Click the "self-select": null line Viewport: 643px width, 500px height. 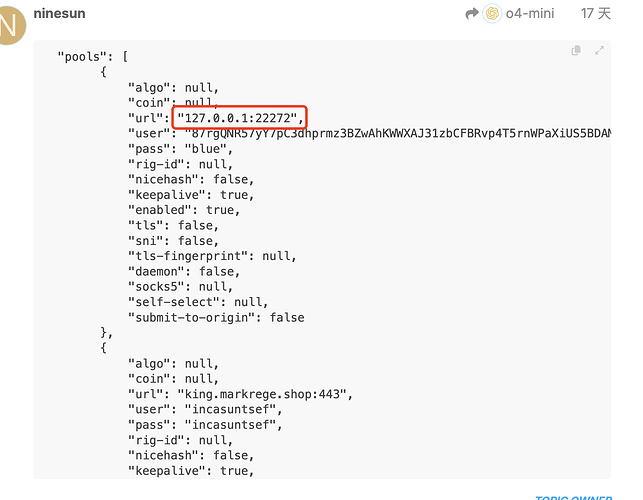point(198,302)
